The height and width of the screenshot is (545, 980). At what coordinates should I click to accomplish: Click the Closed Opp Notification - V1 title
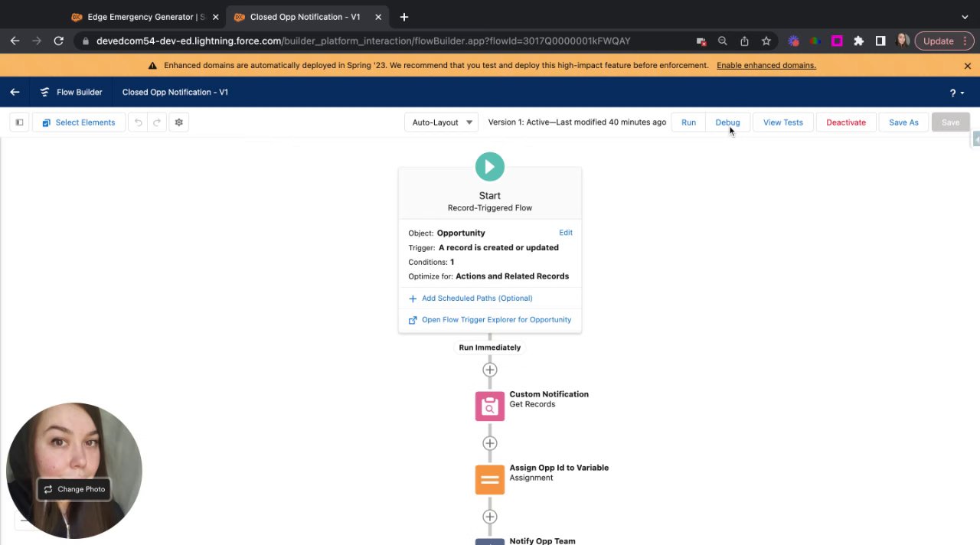click(175, 92)
